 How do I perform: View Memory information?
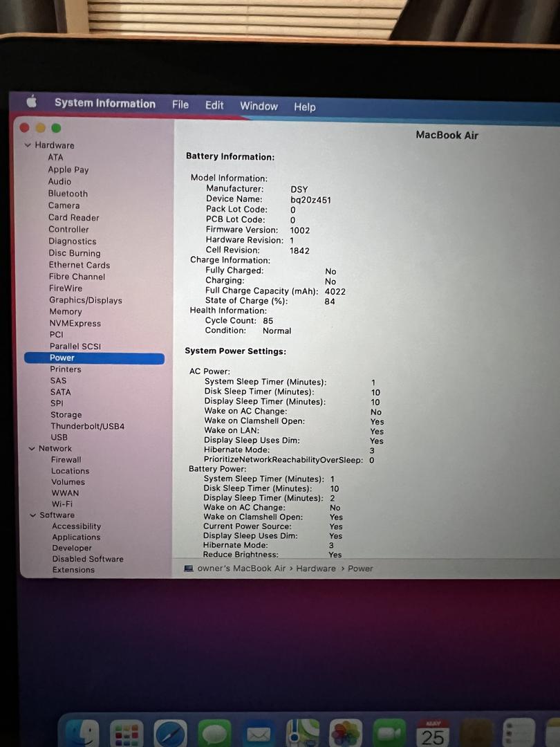66,311
